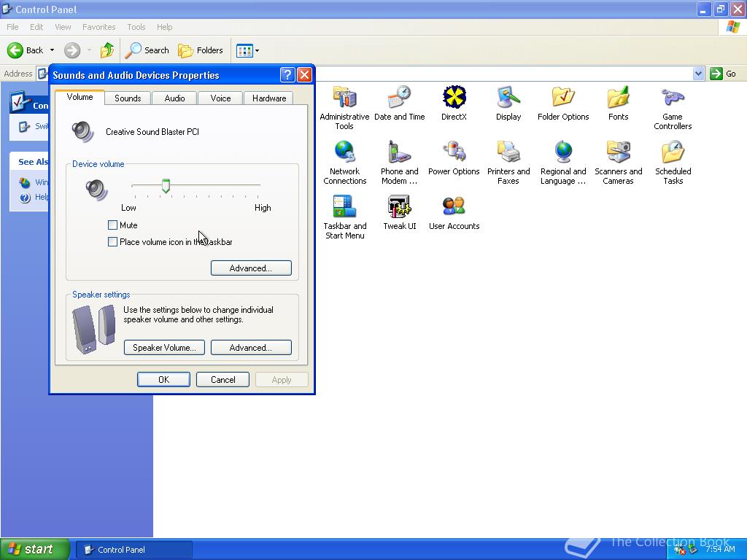Check the Mute checkbox

pyautogui.click(x=113, y=225)
